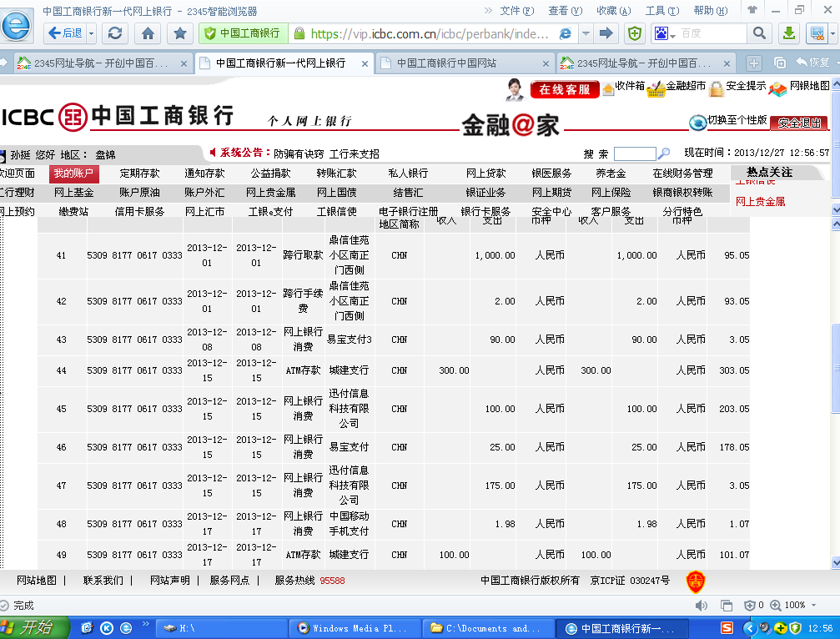Image resolution: width=840 pixels, height=639 pixels.
Task: Click the green shield security icon
Action: tap(635, 33)
